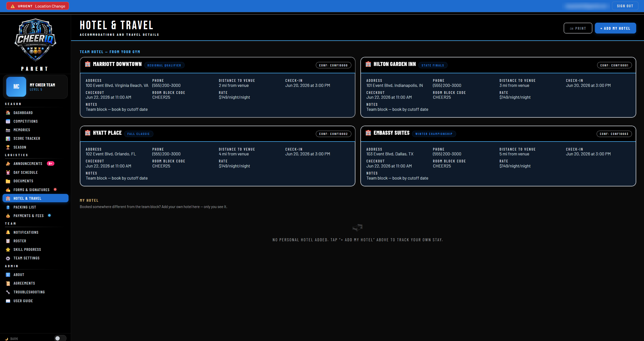Open Payments & Fees page
This screenshot has height=341, width=644.
pyautogui.click(x=35, y=216)
